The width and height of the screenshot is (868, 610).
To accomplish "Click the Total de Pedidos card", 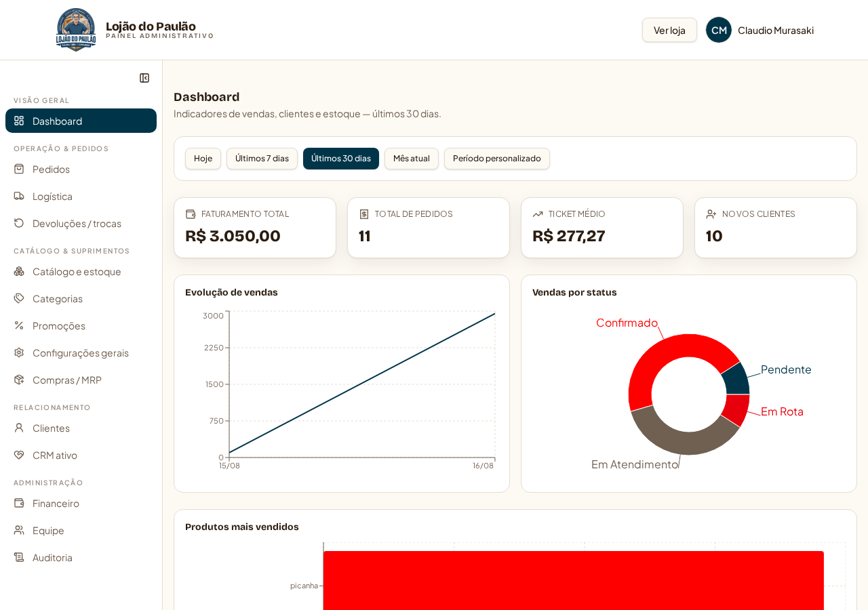I will pyautogui.click(x=429, y=228).
